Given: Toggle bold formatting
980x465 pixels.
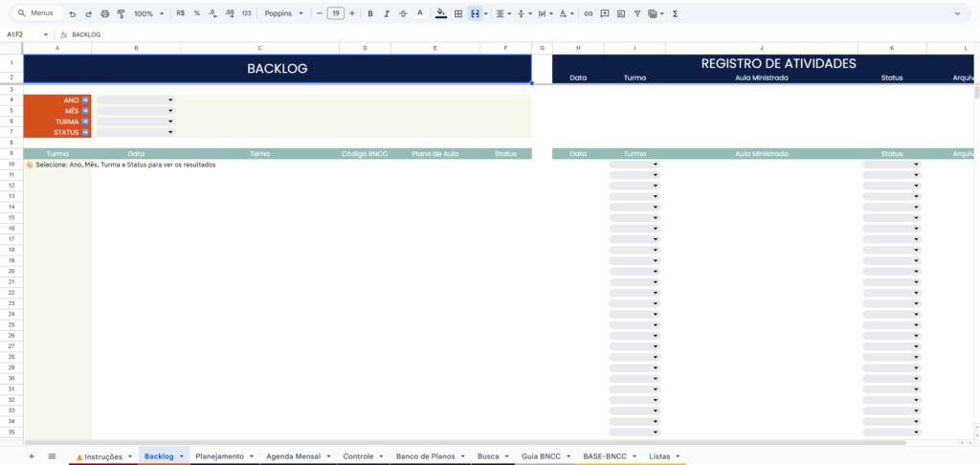Looking at the screenshot, I should 370,14.
